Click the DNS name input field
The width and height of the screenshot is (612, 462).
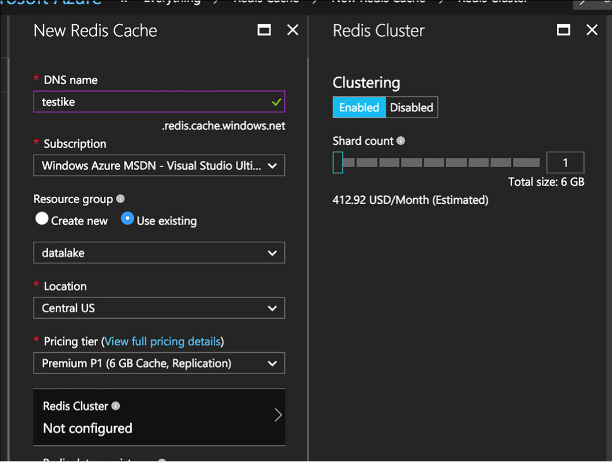pyautogui.click(x=159, y=102)
